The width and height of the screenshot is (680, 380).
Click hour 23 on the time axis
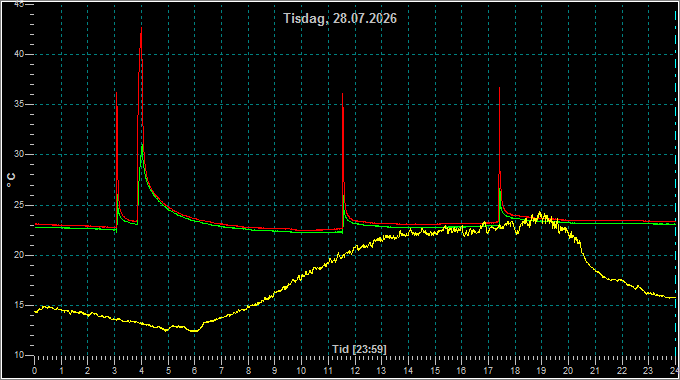point(648,371)
